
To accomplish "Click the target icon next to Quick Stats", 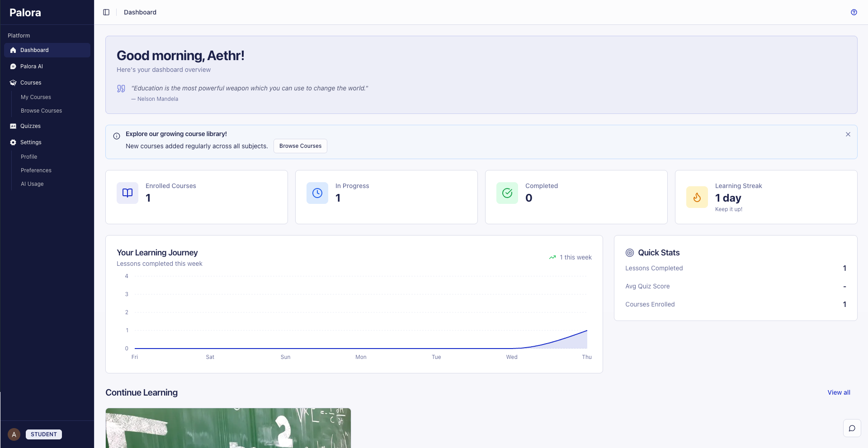I will (x=630, y=253).
